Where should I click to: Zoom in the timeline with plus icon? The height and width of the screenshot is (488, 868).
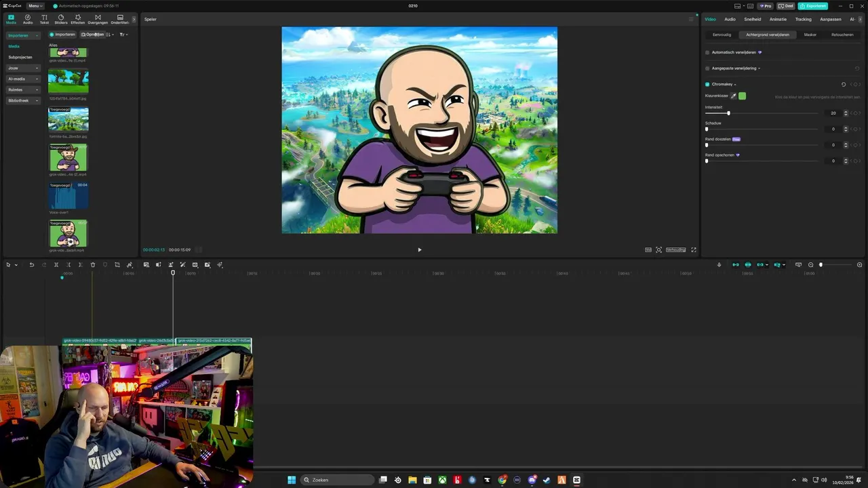pos(860,265)
